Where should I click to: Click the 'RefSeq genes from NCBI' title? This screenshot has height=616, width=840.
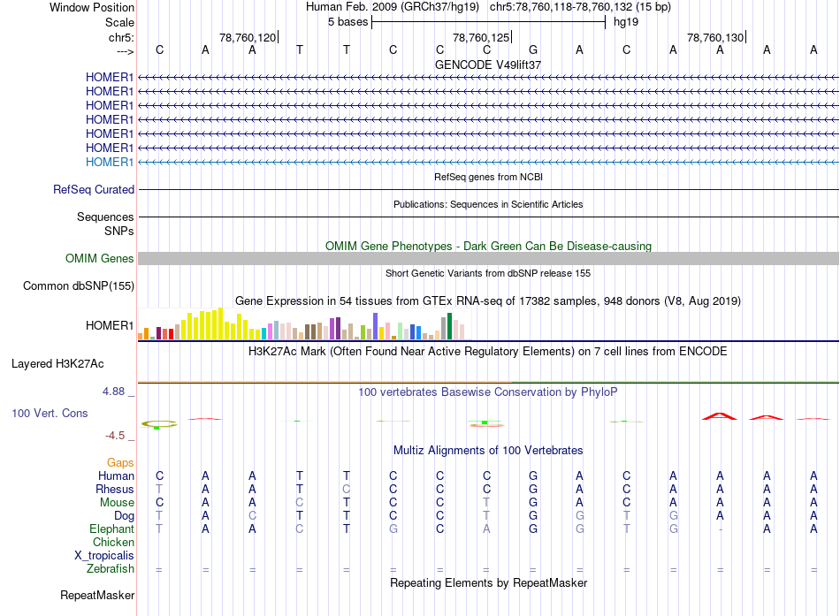[489, 177]
